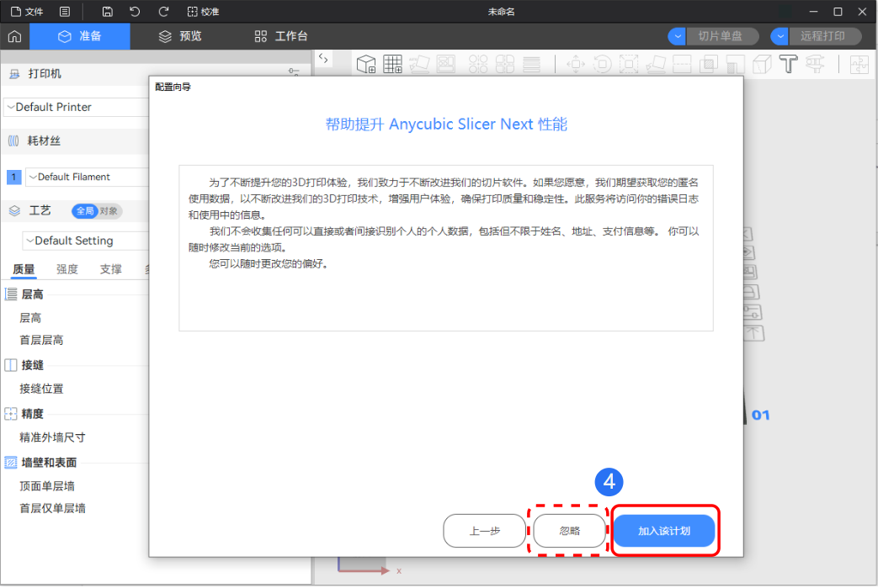
Task: Open the Default Printer dropdown
Action: [x=76, y=107]
